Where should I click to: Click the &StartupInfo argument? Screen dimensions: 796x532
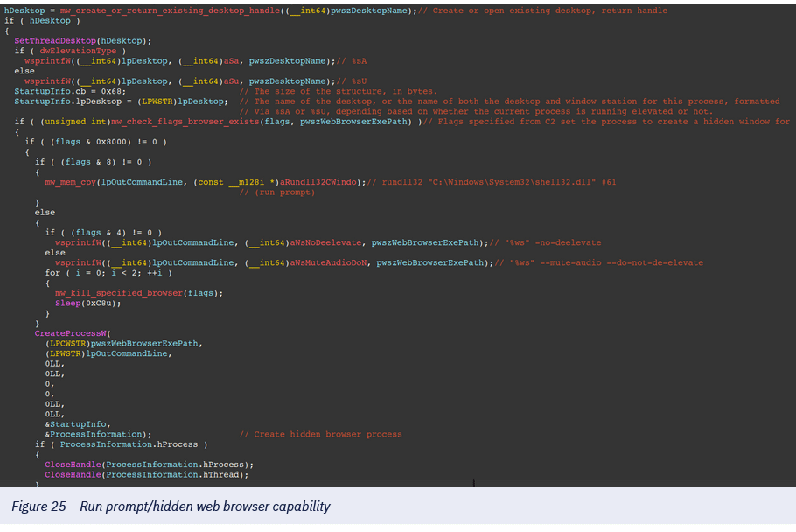click(x=77, y=423)
